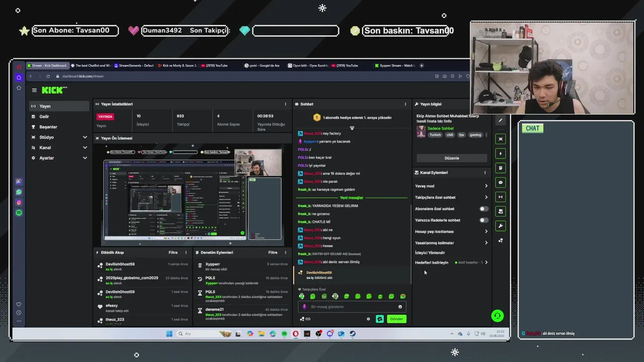The image size is (644, 362).
Task: Open chat settings gear icon
Action: tap(368, 319)
